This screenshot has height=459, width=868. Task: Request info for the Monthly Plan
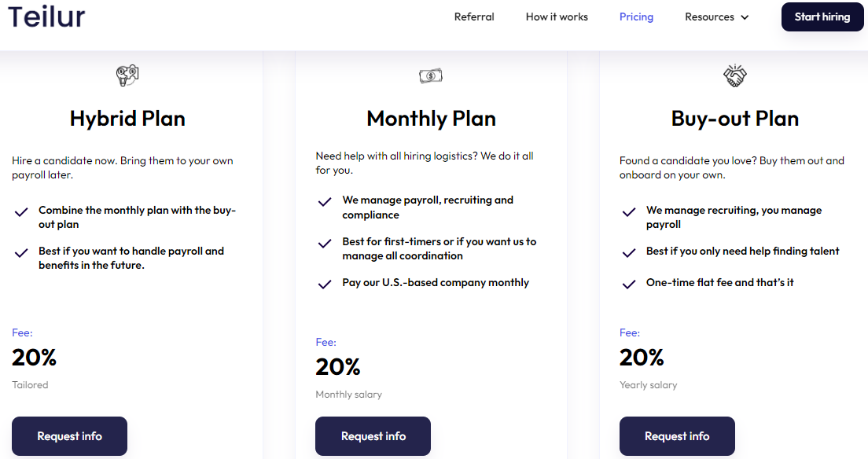(373, 436)
